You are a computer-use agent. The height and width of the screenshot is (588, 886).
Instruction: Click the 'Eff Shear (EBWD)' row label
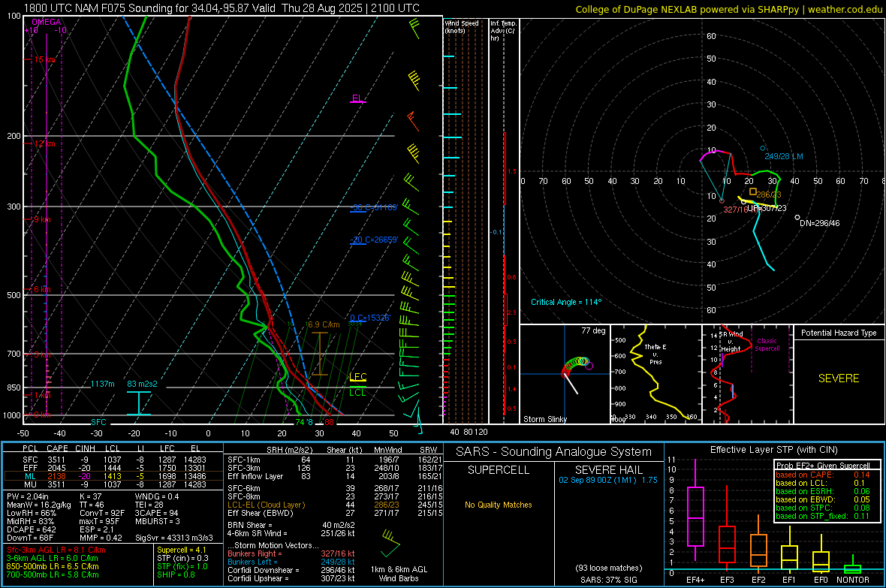261,513
